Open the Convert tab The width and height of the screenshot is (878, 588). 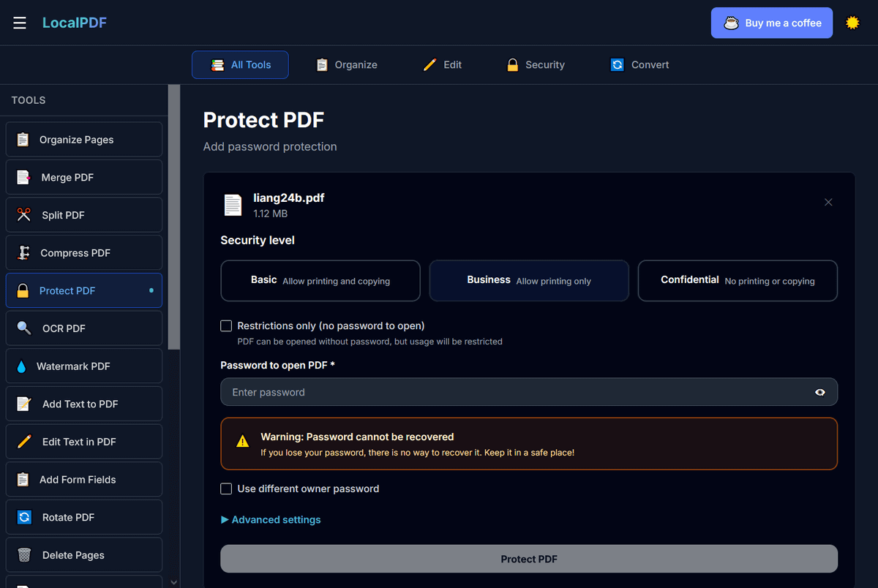click(640, 65)
